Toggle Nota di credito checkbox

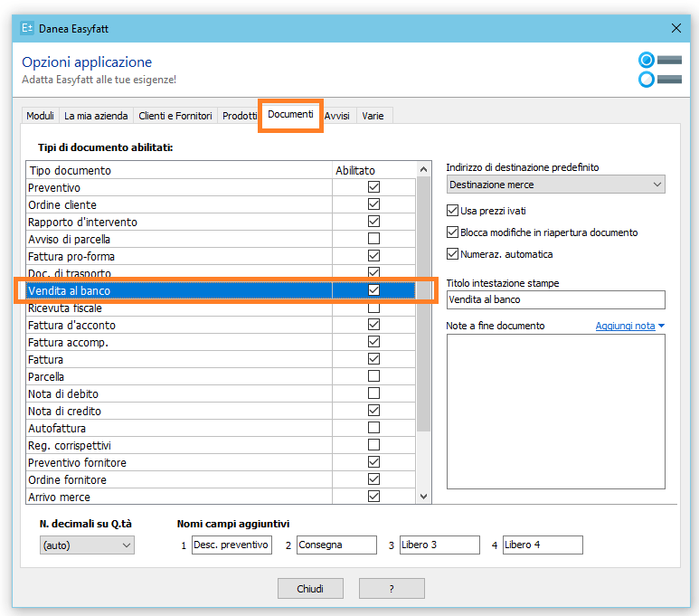click(373, 411)
